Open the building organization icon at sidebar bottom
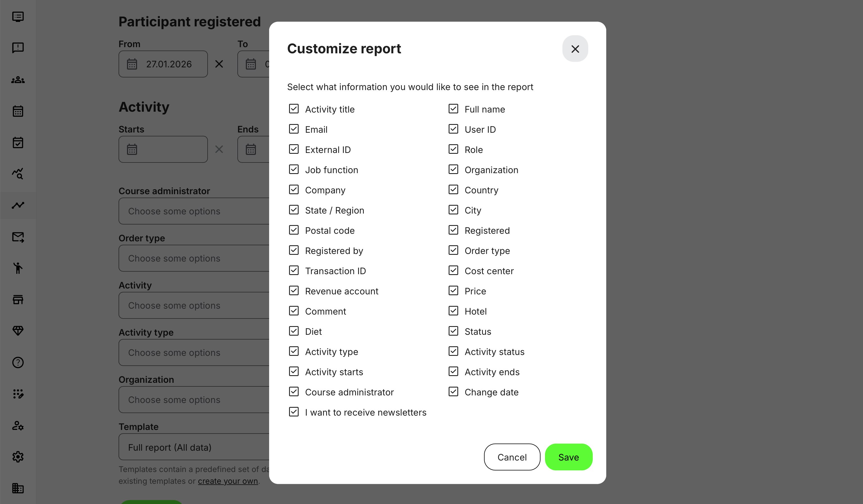863x504 pixels. click(18, 488)
